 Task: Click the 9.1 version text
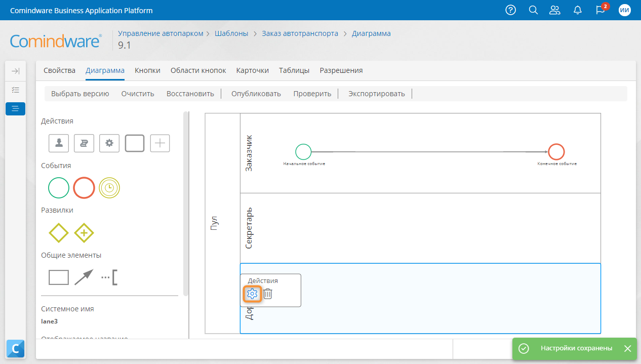(x=125, y=45)
